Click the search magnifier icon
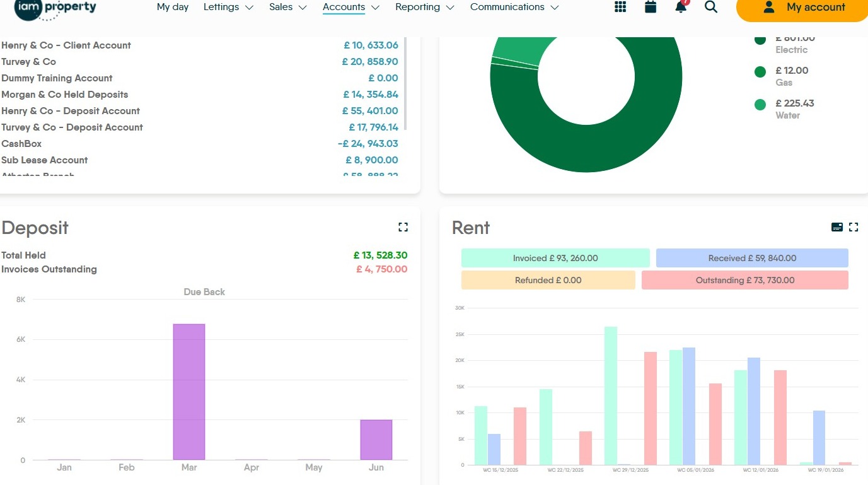Screen dimensions: 868x485 711,7
